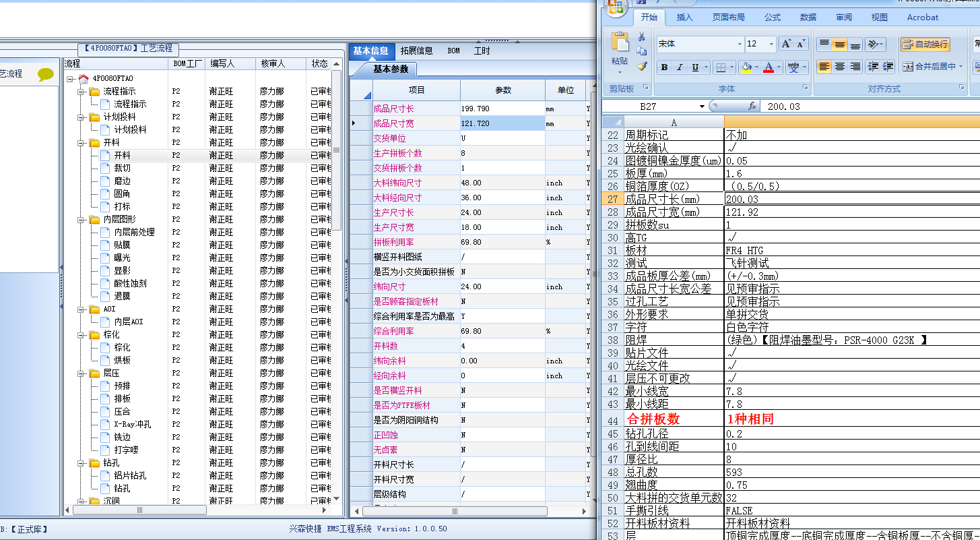Toggle center horizontal alignment
The width and height of the screenshot is (980, 540).
pos(839,67)
